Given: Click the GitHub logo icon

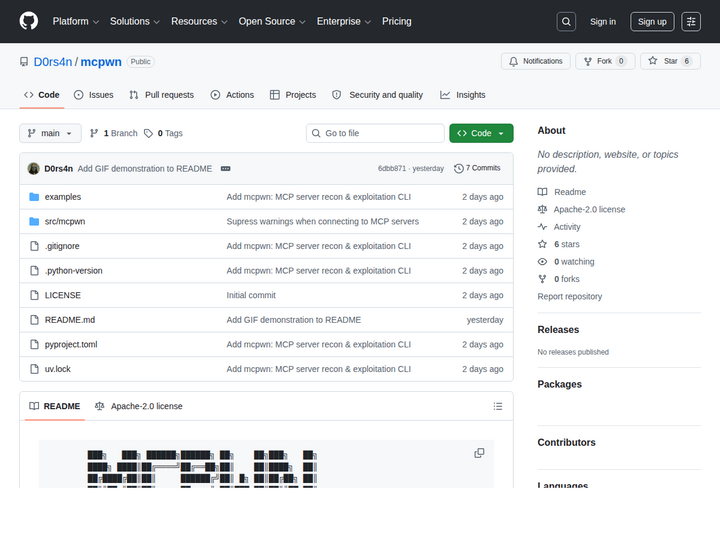Looking at the screenshot, I should click(x=28, y=21).
